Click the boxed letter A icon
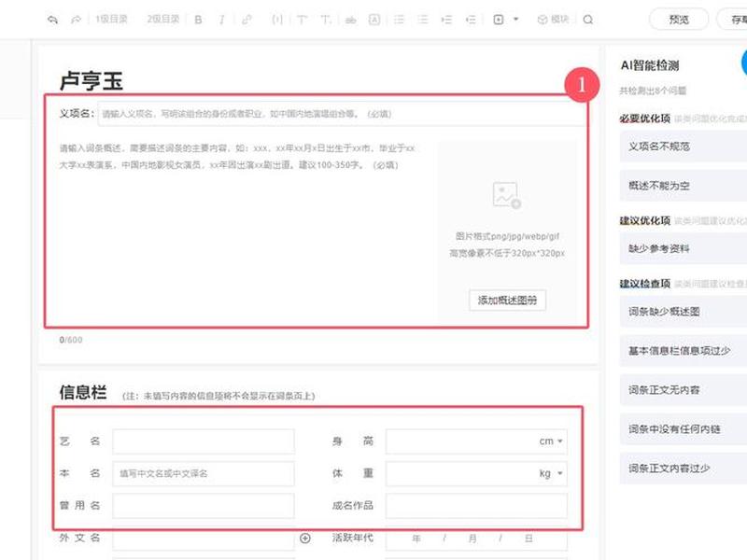The image size is (747, 560). (374, 20)
